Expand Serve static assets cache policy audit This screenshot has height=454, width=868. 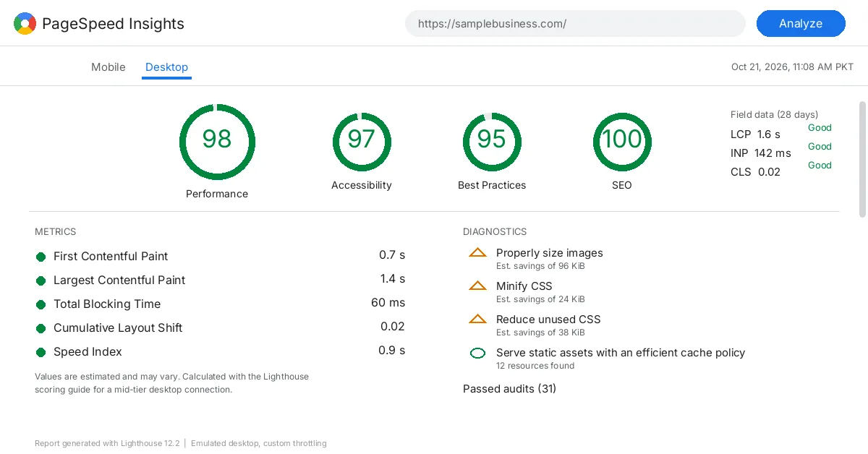click(621, 353)
